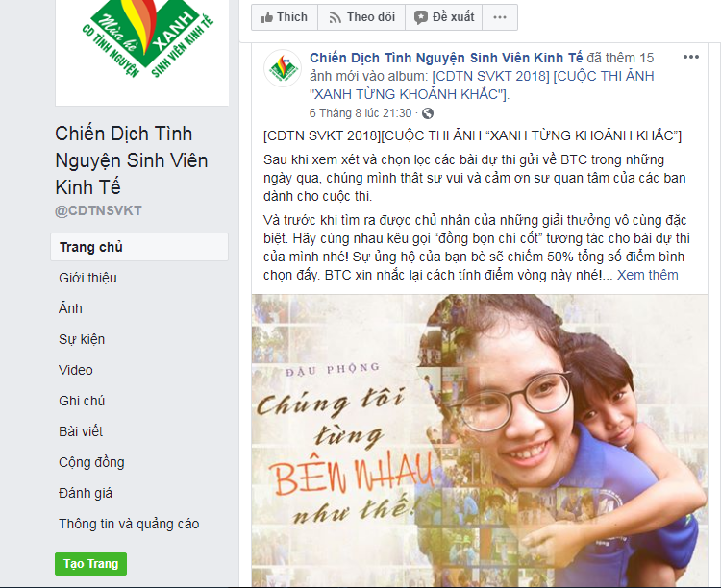
Task: Click the Đề xuất recommend button
Action: click(443, 17)
